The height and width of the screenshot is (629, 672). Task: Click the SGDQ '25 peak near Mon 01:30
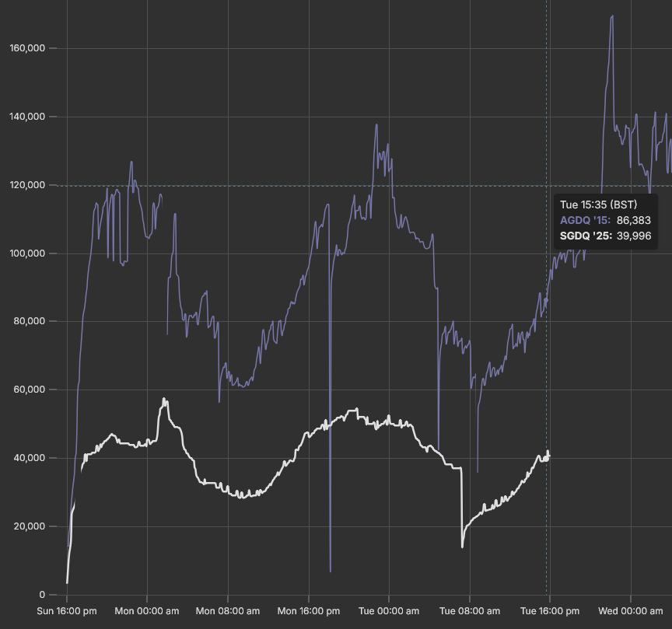pos(164,400)
